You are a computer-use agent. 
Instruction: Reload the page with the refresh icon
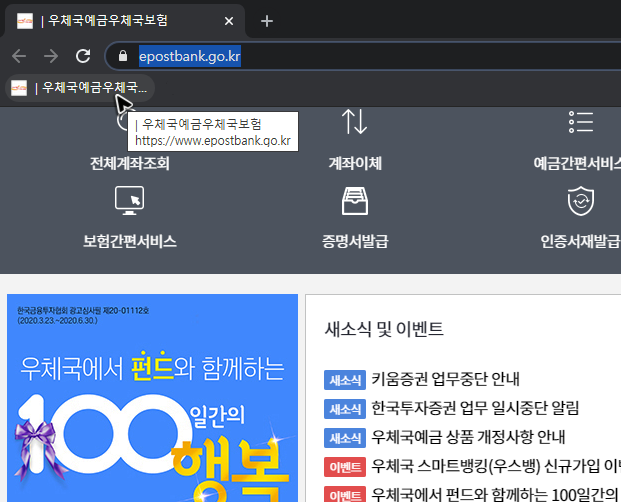tap(83, 56)
